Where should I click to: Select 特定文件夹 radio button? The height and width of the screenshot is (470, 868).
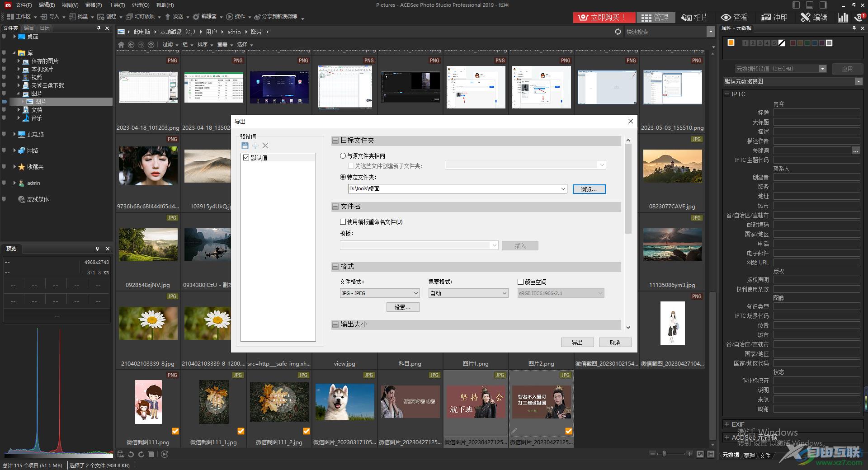tap(343, 177)
